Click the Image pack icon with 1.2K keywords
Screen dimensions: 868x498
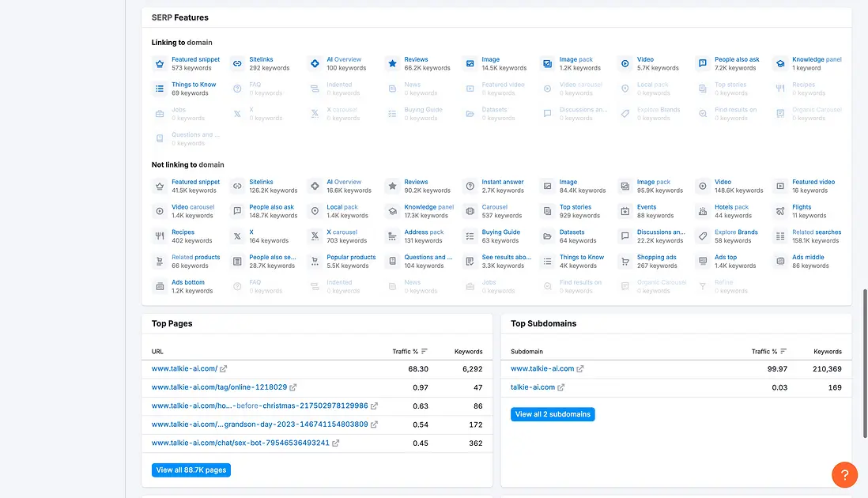coord(547,63)
